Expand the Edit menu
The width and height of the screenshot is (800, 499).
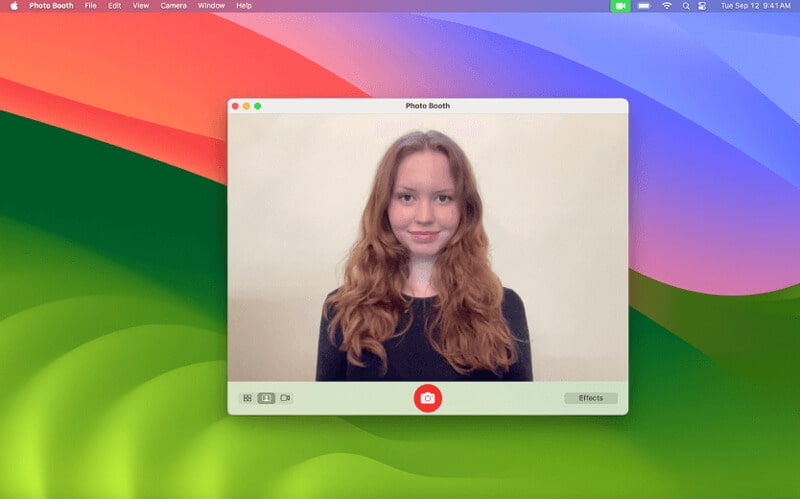(114, 6)
